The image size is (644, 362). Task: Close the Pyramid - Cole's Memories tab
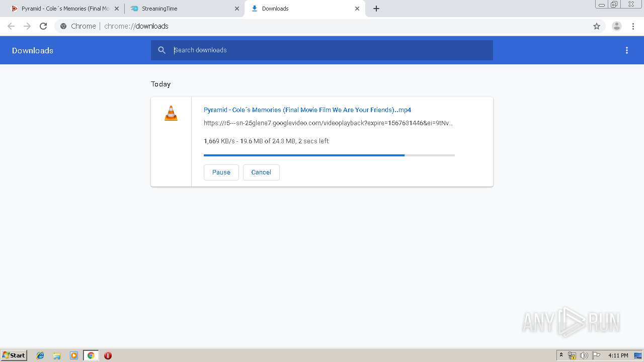click(117, 9)
